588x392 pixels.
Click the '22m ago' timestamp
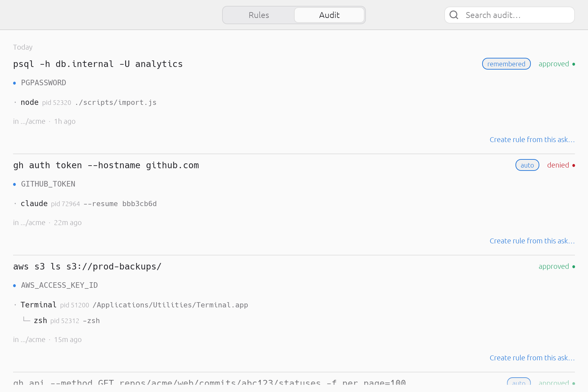(68, 223)
